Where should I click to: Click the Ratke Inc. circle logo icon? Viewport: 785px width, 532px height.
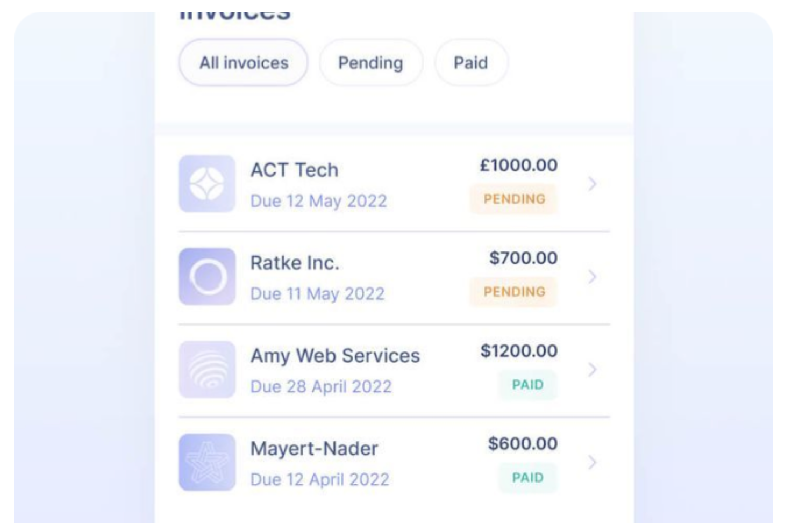click(207, 277)
